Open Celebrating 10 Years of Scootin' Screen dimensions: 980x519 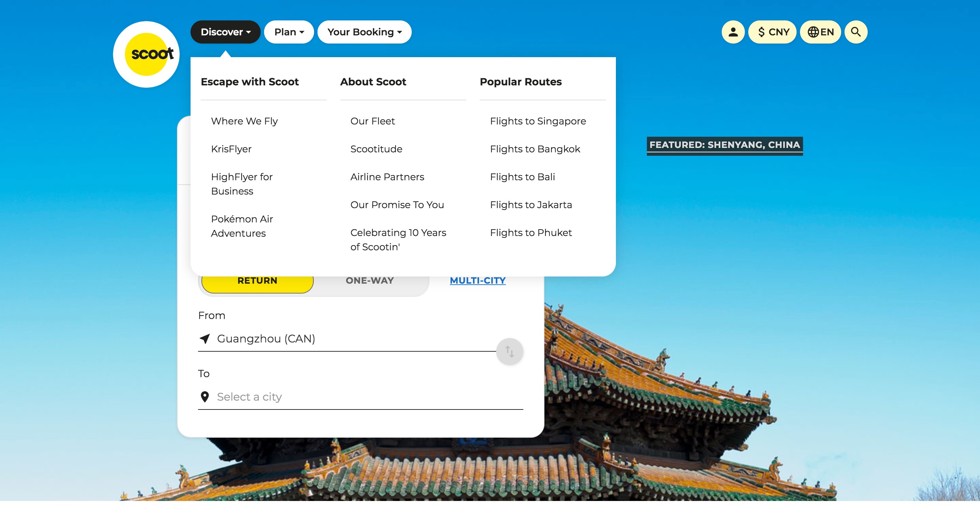pyautogui.click(x=398, y=240)
